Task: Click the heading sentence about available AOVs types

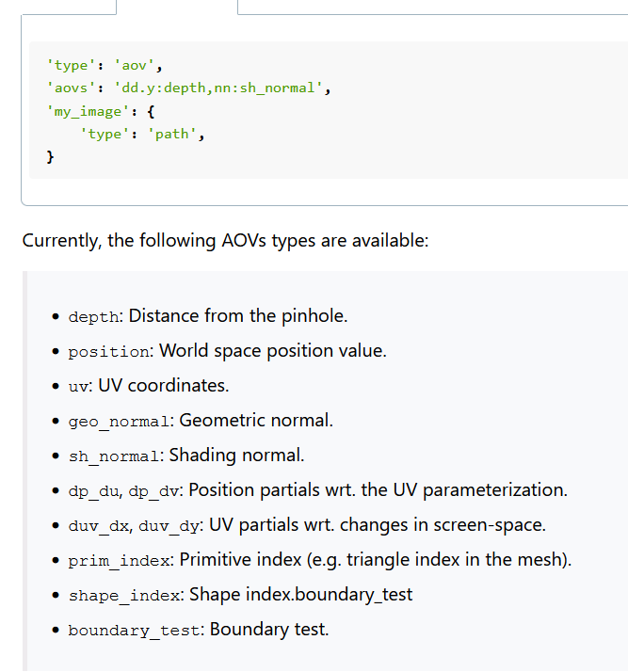Action: pyautogui.click(x=225, y=240)
